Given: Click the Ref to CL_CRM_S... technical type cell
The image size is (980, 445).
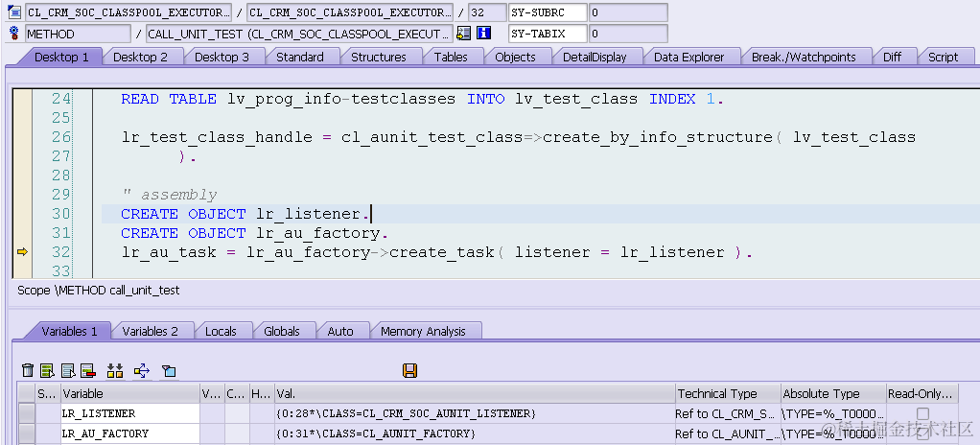Looking at the screenshot, I should [728, 413].
